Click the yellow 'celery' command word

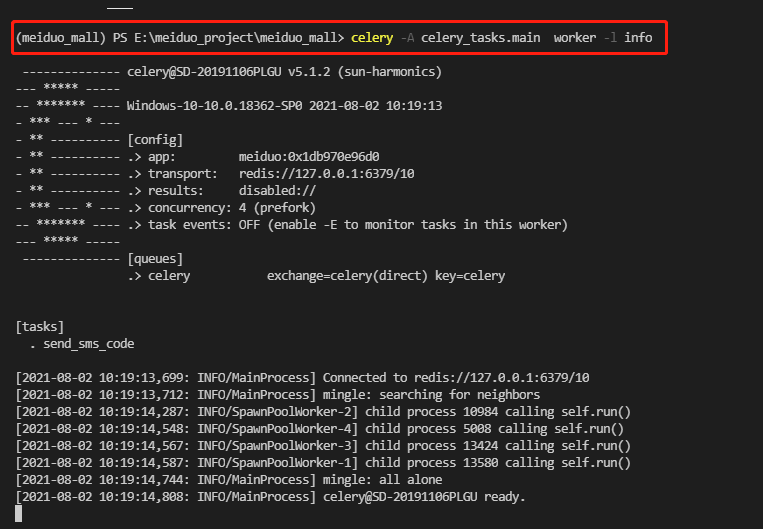(372, 38)
